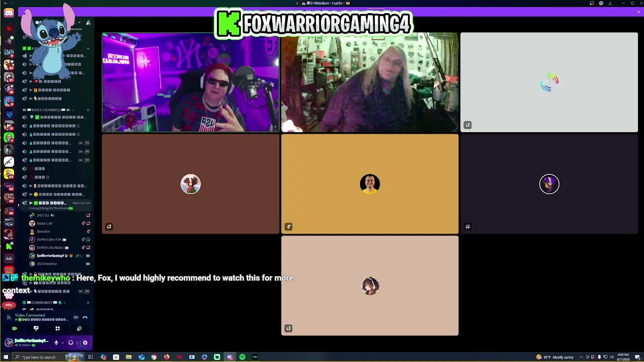Click status badge icon on loading tile

[467, 125]
